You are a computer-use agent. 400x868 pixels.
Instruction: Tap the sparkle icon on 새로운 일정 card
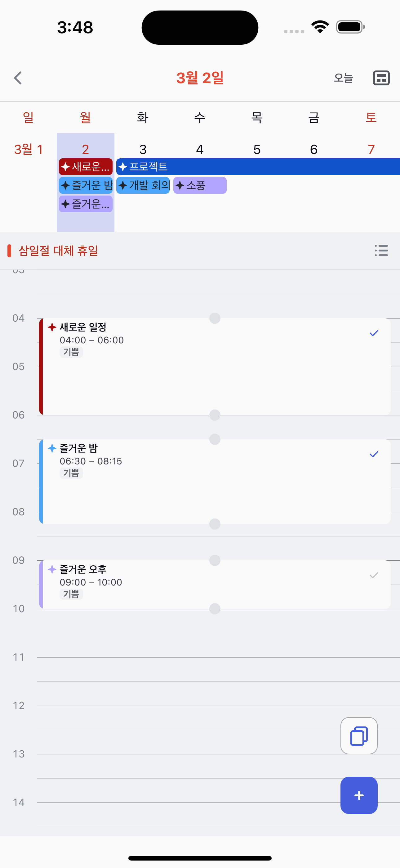coord(52,327)
